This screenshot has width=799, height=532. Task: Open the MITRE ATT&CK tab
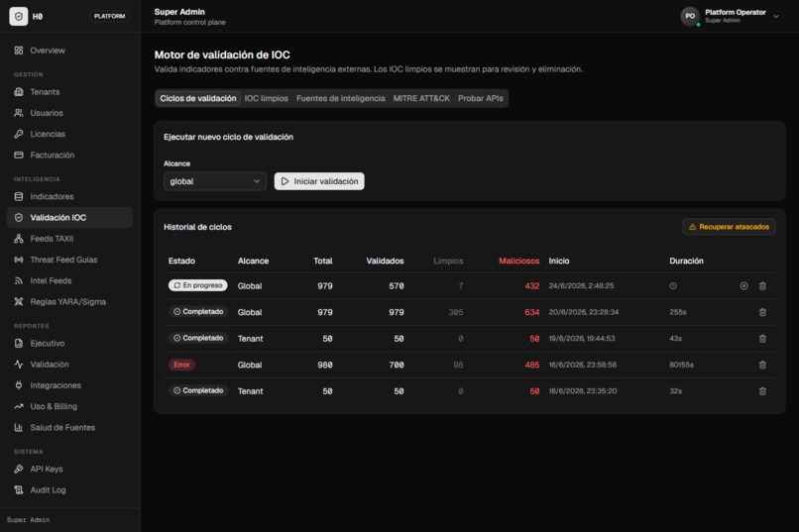point(421,98)
